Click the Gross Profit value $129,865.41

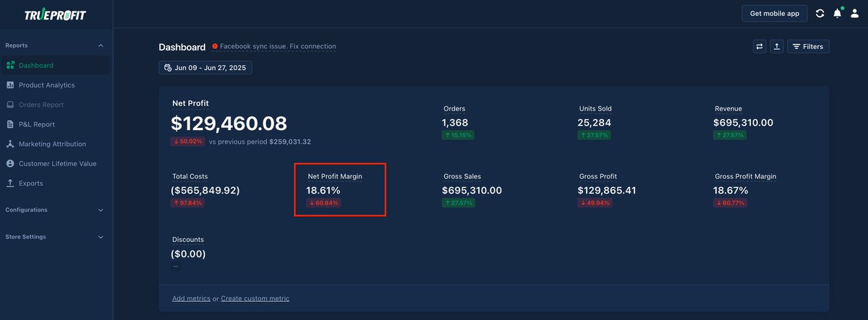click(607, 191)
